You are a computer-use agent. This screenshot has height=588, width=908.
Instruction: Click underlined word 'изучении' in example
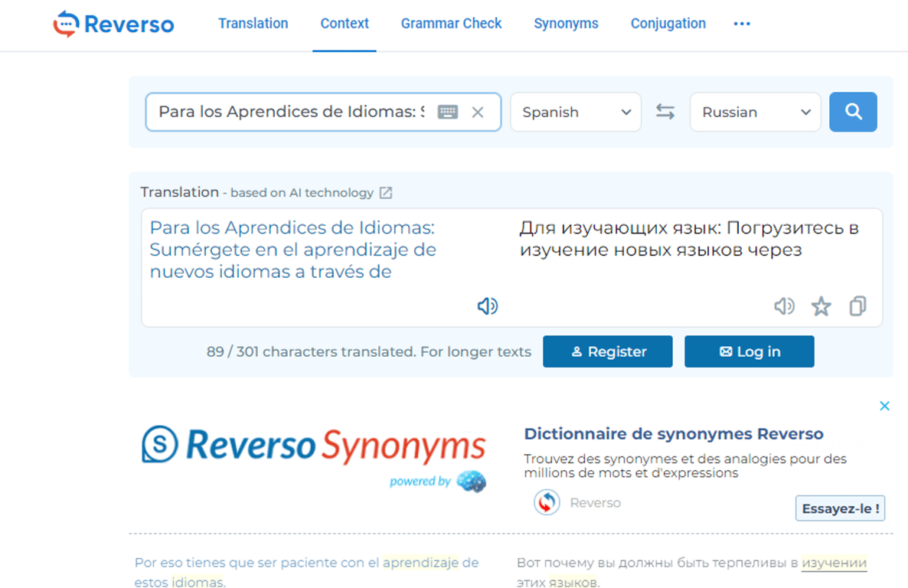point(834,563)
